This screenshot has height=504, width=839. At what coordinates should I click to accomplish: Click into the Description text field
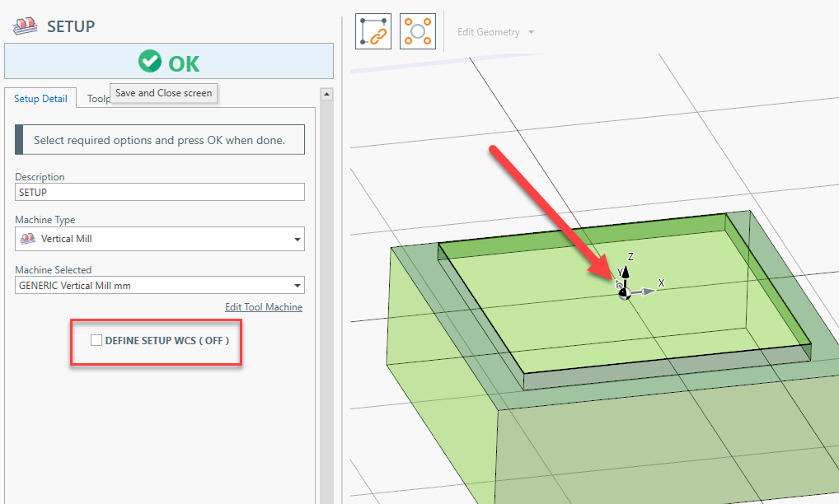(160, 192)
